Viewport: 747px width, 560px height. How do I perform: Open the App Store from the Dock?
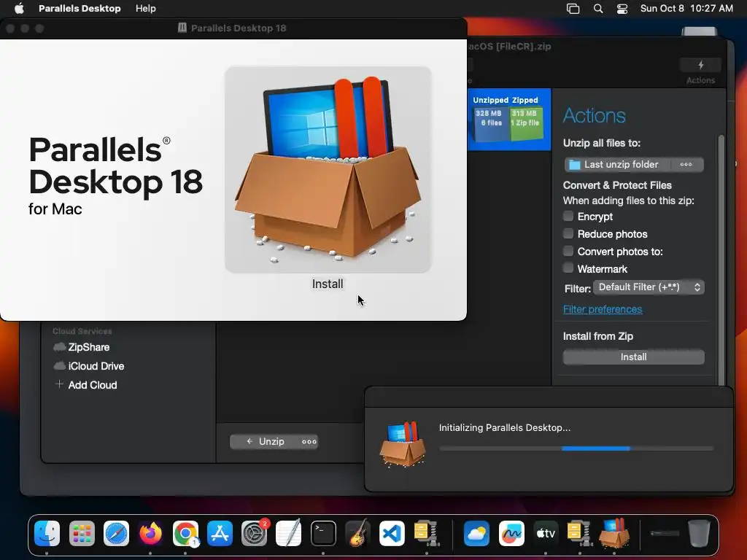pyautogui.click(x=220, y=533)
